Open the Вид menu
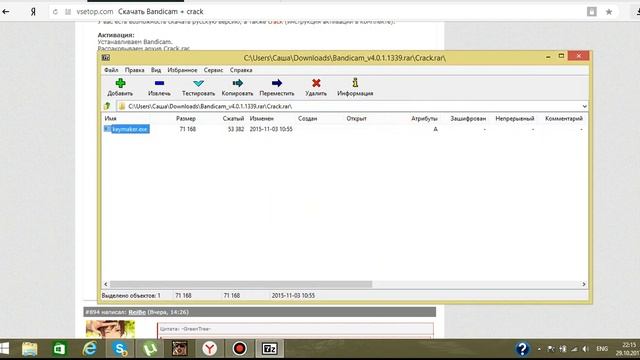This screenshot has width=640, height=360. point(156,70)
